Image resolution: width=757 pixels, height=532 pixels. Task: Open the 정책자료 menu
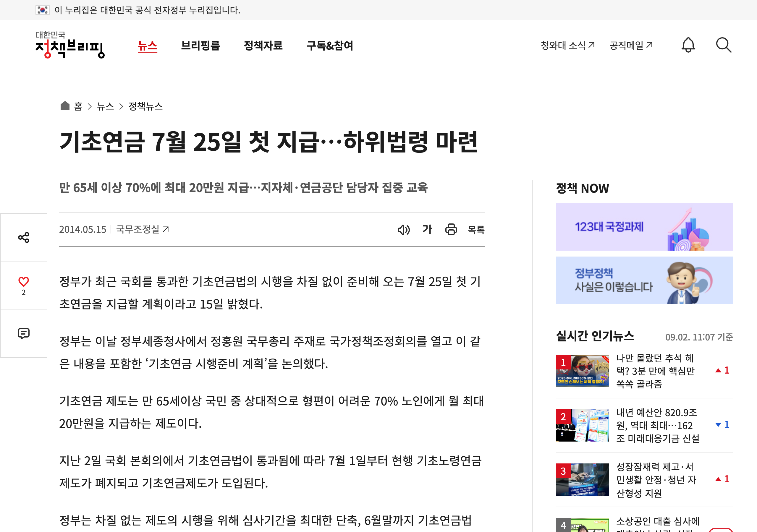click(263, 46)
